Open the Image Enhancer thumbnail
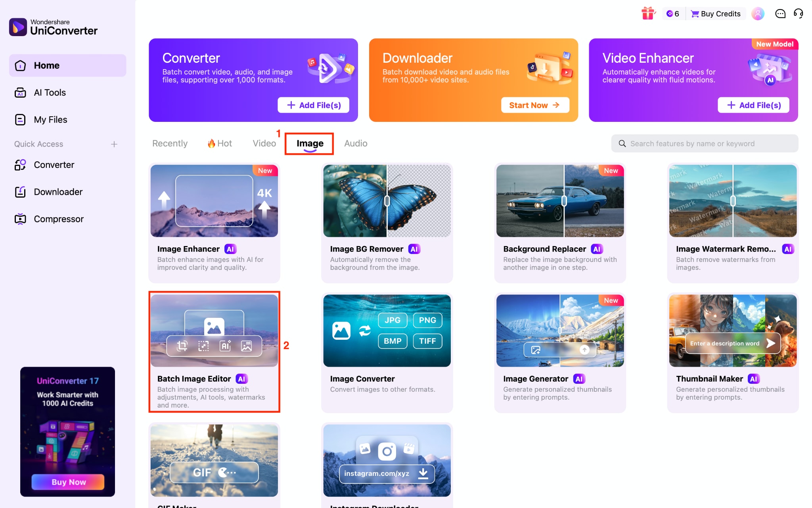The width and height of the screenshot is (812, 508). 214,201
